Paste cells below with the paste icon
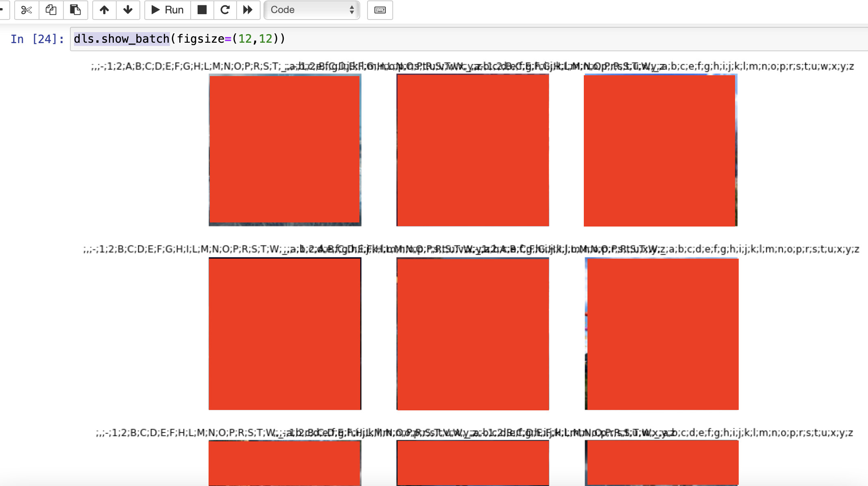 click(x=75, y=10)
